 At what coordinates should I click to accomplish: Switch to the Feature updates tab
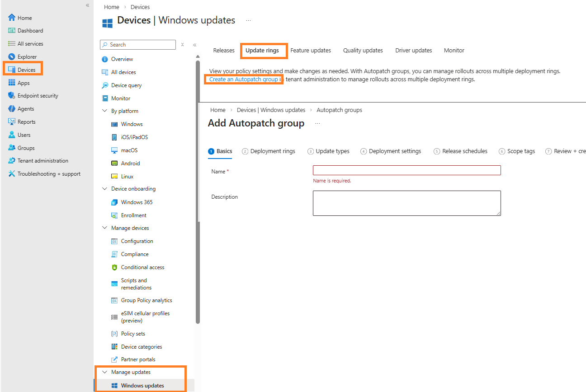click(x=311, y=51)
